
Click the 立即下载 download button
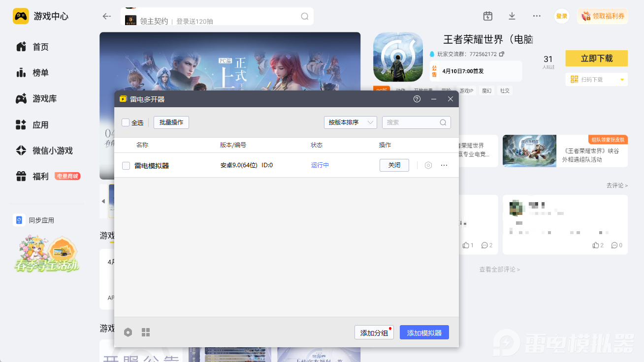click(596, 58)
